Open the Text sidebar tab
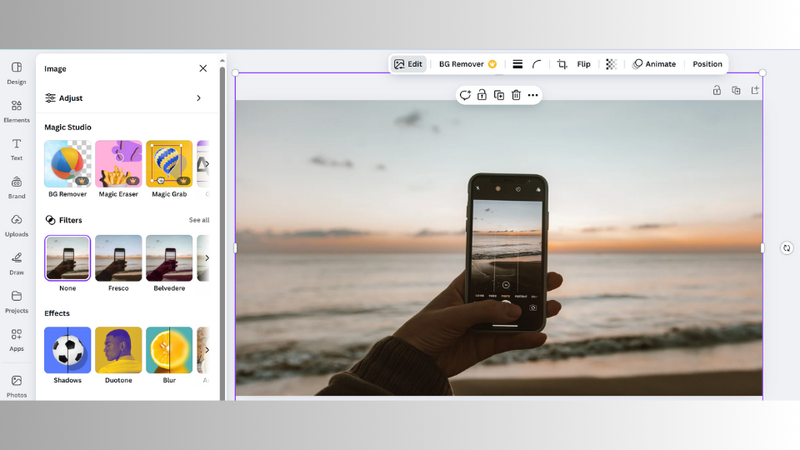The width and height of the screenshot is (800, 450). 16,149
